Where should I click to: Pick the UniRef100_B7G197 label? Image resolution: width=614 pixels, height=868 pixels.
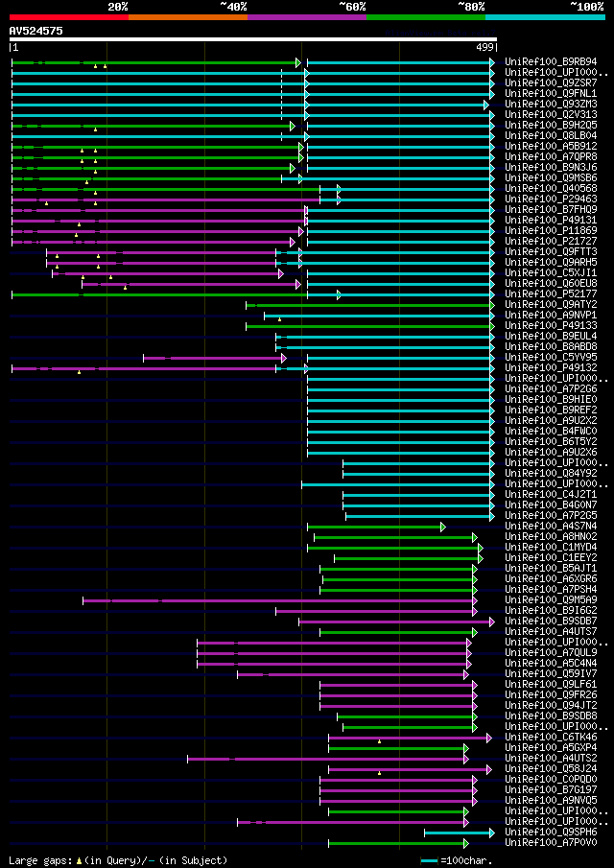pyautogui.click(x=551, y=790)
